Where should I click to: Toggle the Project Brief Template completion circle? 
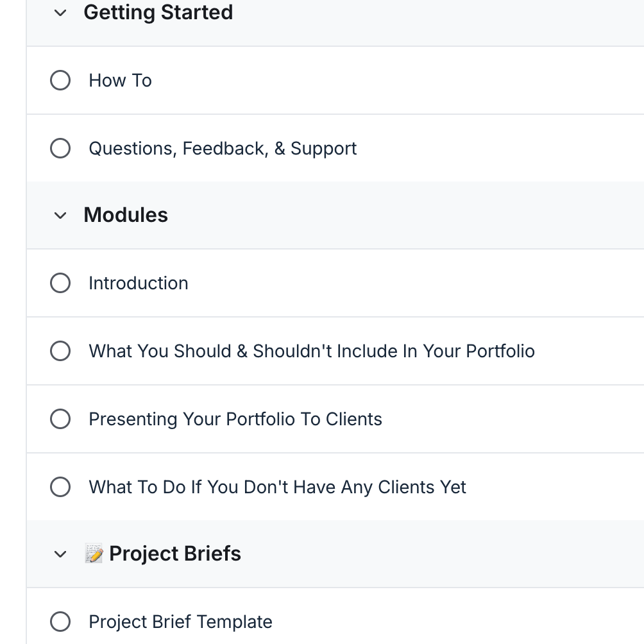click(60, 622)
